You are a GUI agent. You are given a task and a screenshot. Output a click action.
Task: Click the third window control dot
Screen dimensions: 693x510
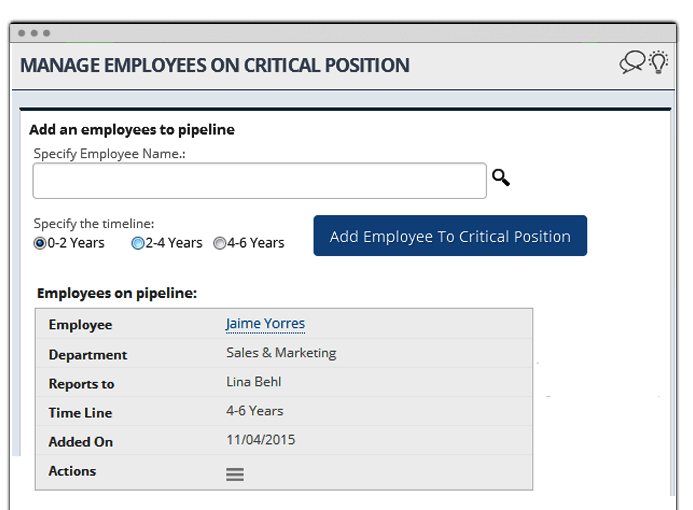pyautogui.click(x=46, y=33)
